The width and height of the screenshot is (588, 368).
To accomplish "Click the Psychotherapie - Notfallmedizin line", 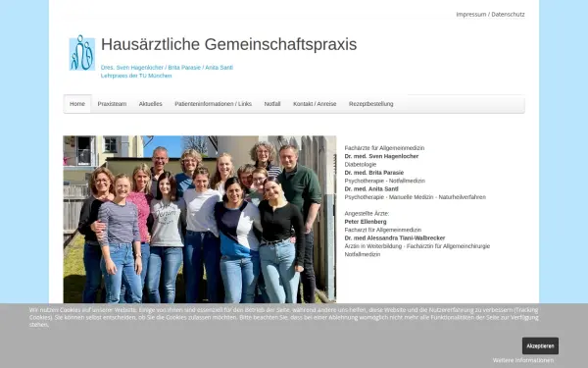I will [385, 181].
